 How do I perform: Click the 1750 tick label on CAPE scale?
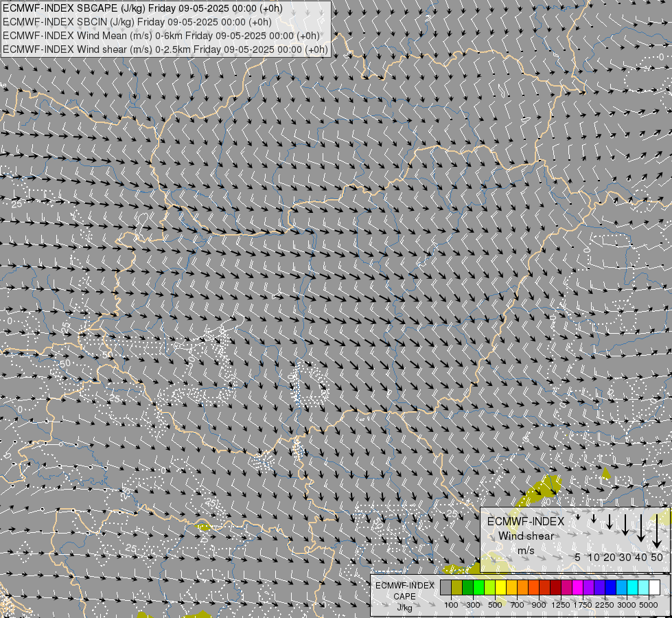pyautogui.click(x=583, y=605)
